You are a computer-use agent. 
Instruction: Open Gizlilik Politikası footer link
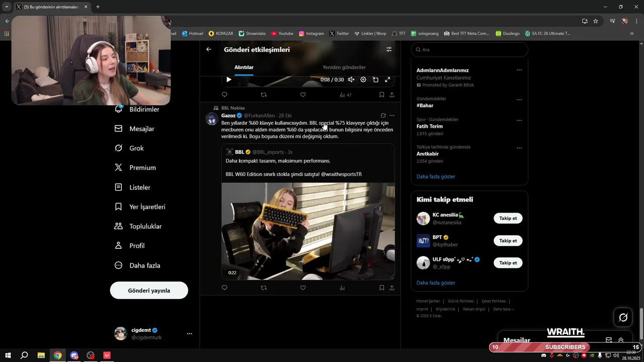[x=461, y=301]
